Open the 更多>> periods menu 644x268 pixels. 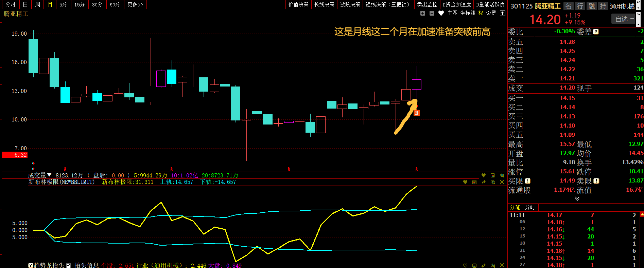coord(135,5)
